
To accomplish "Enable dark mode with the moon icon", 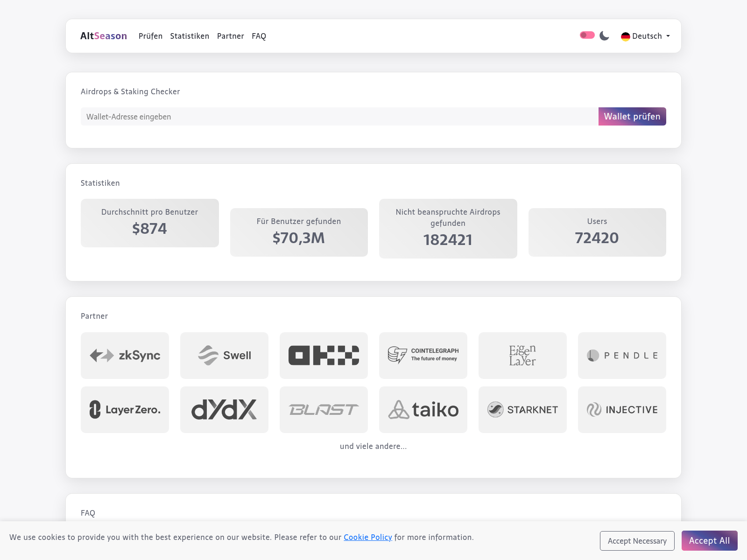I will [604, 35].
